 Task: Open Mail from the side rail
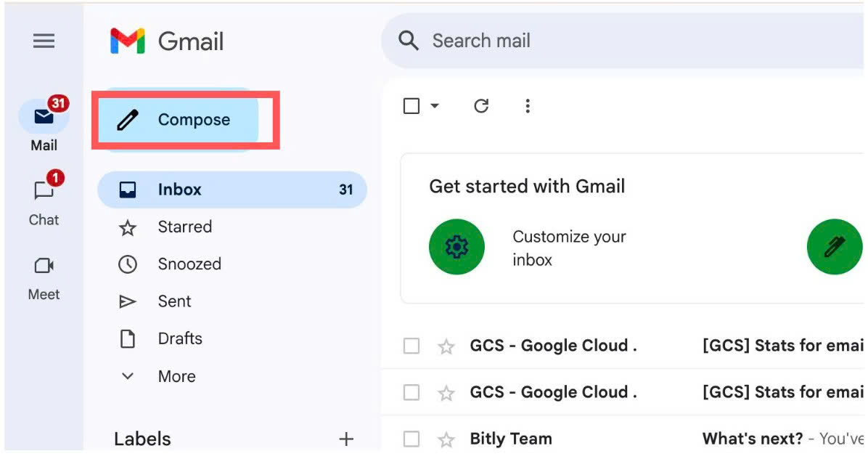click(x=44, y=125)
